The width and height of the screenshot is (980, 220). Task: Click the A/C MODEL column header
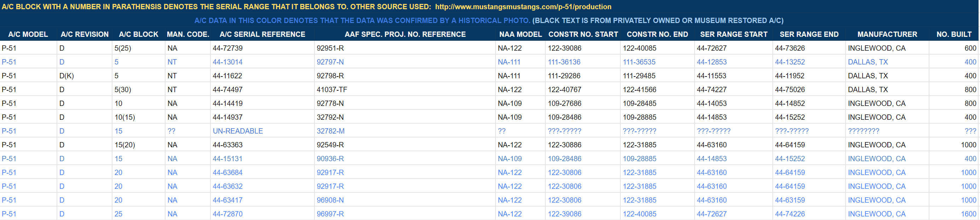coord(28,34)
